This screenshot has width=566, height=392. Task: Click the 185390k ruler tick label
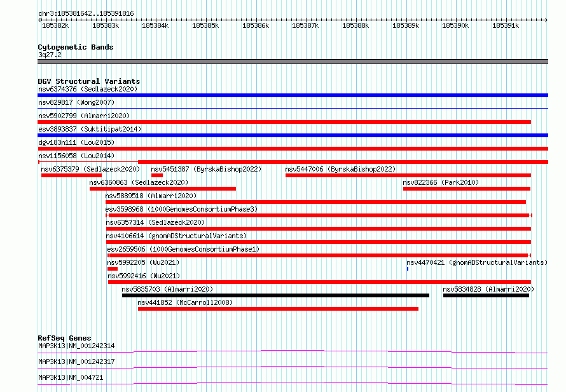455,25
